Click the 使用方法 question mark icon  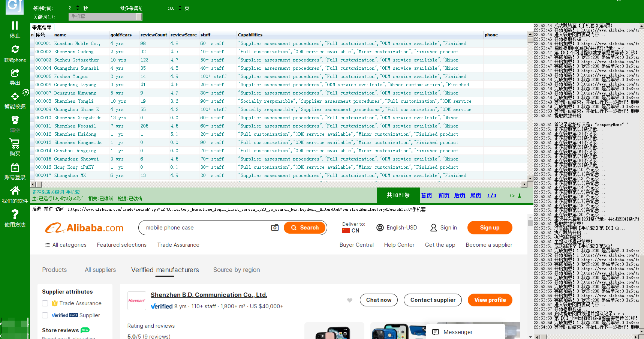pyautogui.click(x=15, y=214)
